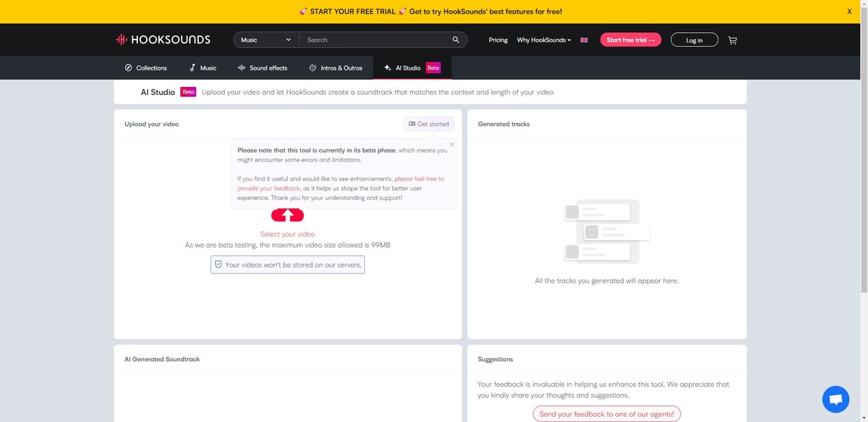Image resolution: width=868 pixels, height=422 pixels.
Task: Click Send your feedback to agents button
Action: [606, 414]
